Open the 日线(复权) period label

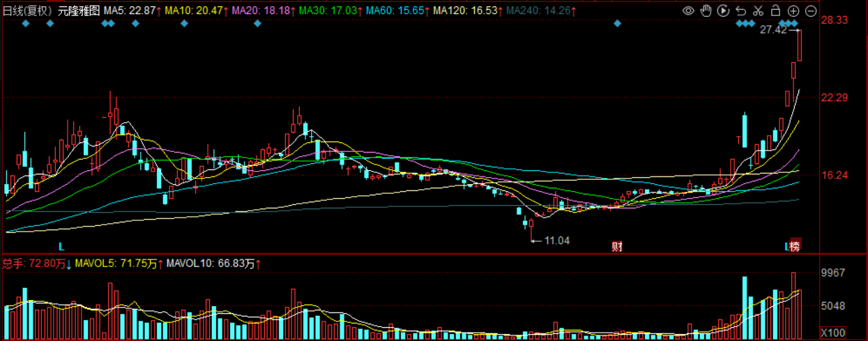click(x=28, y=11)
